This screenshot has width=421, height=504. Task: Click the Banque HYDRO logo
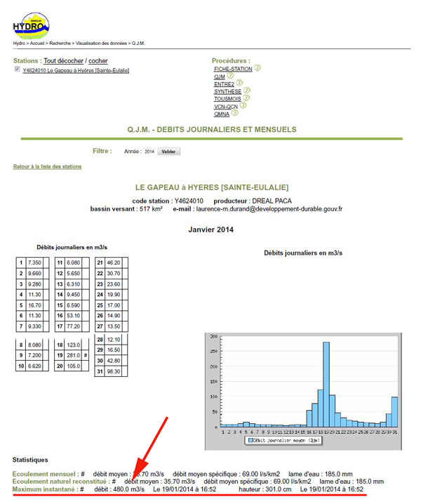31,26
